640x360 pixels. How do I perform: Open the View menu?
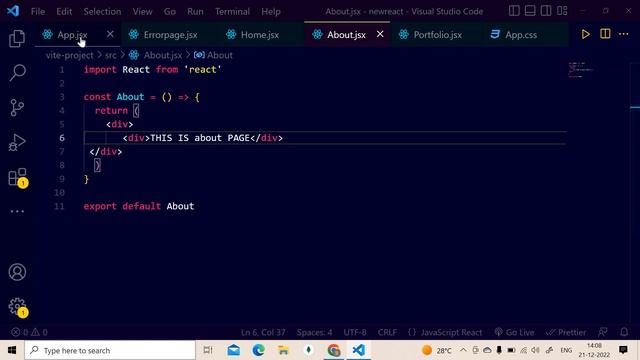[x=142, y=11]
